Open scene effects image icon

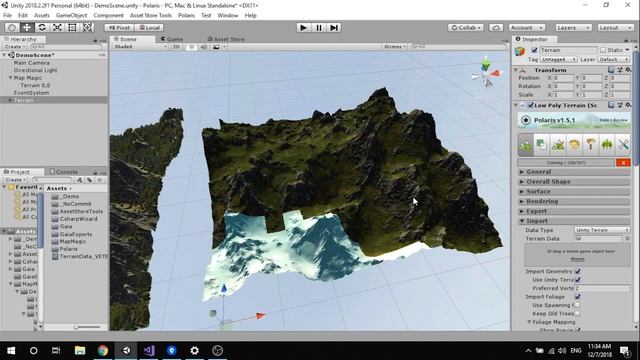point(216,47)
